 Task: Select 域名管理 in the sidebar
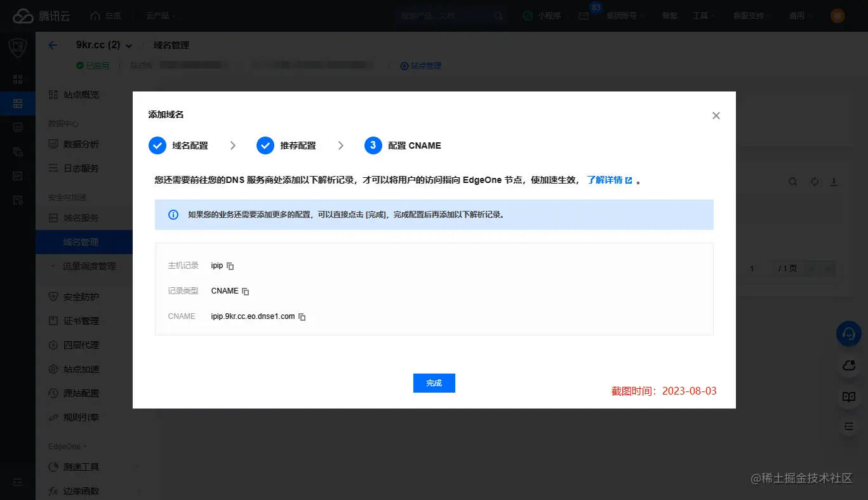84,242
